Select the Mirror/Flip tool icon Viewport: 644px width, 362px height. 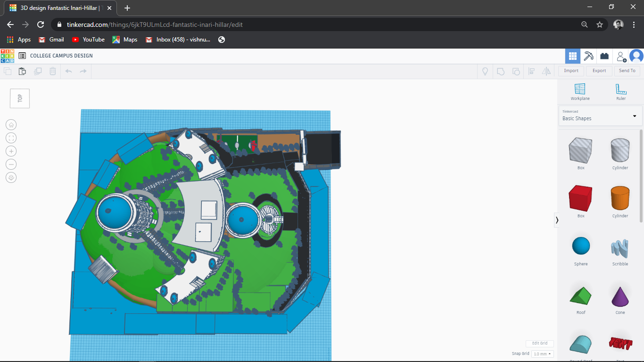click(x=546, y=71)
